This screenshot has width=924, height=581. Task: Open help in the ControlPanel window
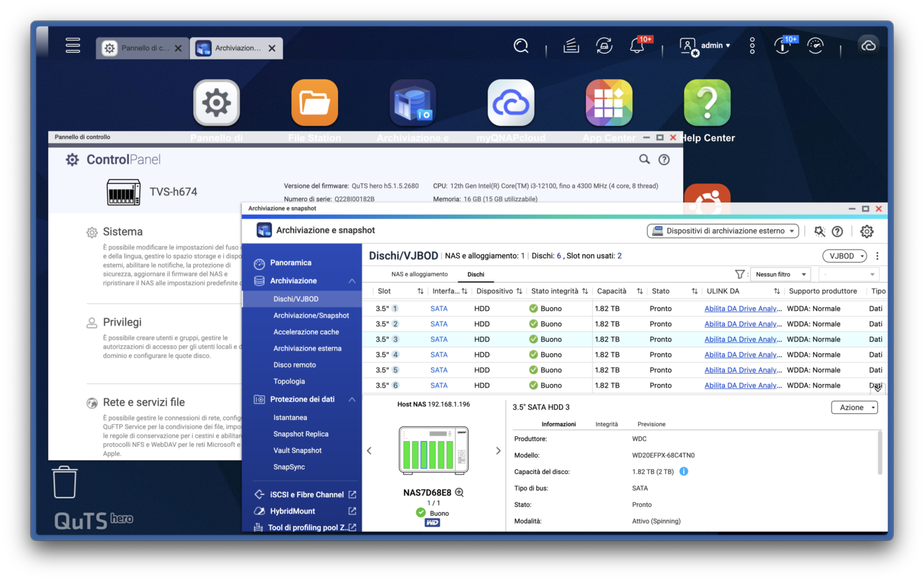coord(665,159)
